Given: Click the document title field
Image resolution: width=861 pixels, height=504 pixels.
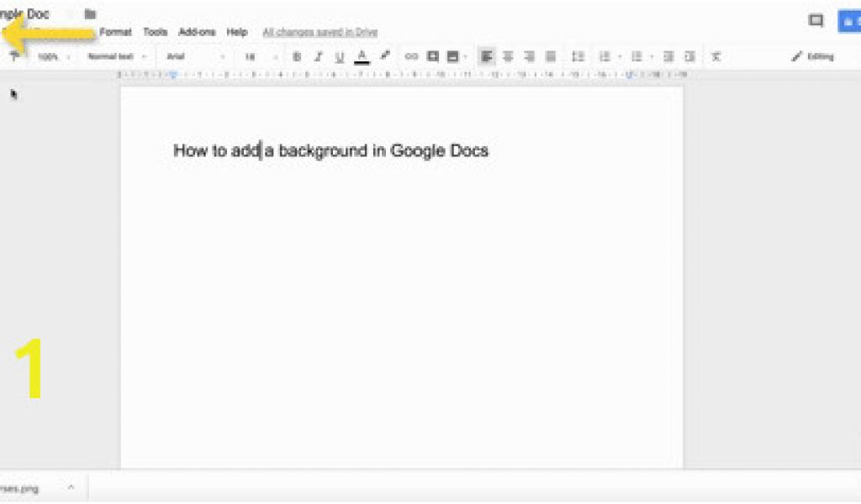Looking at the screenshot, I should (24, 13).
